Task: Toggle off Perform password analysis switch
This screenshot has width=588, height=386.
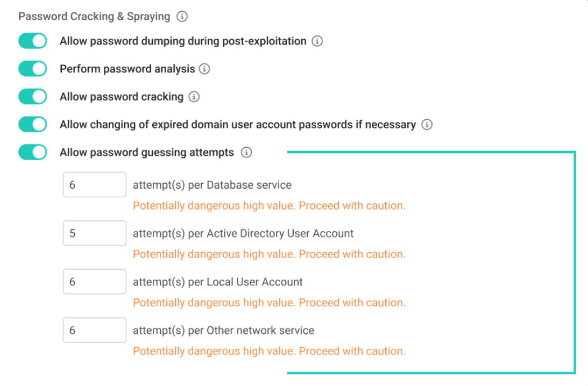Action: (x=33, y=69)
